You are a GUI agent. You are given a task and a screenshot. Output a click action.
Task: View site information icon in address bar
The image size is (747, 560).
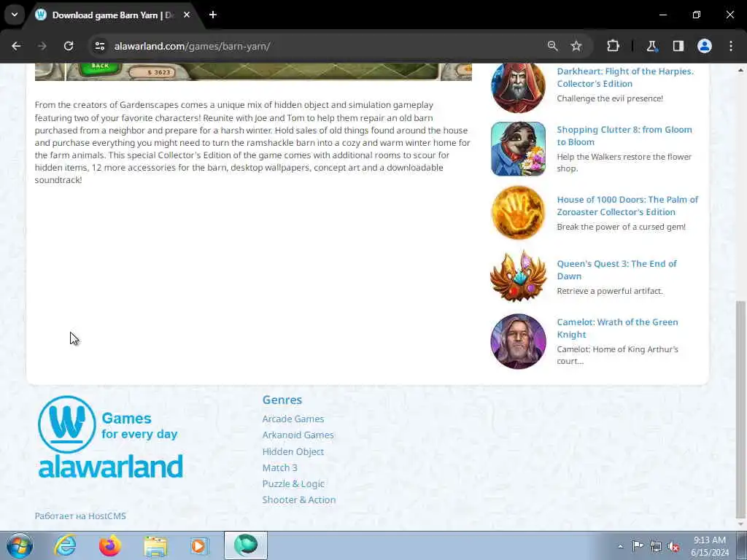point(99,46)
